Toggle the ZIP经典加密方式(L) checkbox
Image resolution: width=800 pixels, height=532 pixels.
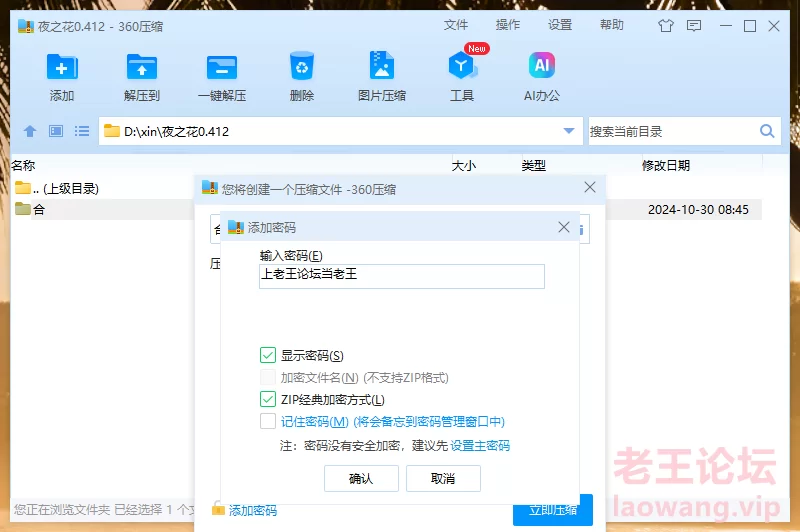point(268,399)
